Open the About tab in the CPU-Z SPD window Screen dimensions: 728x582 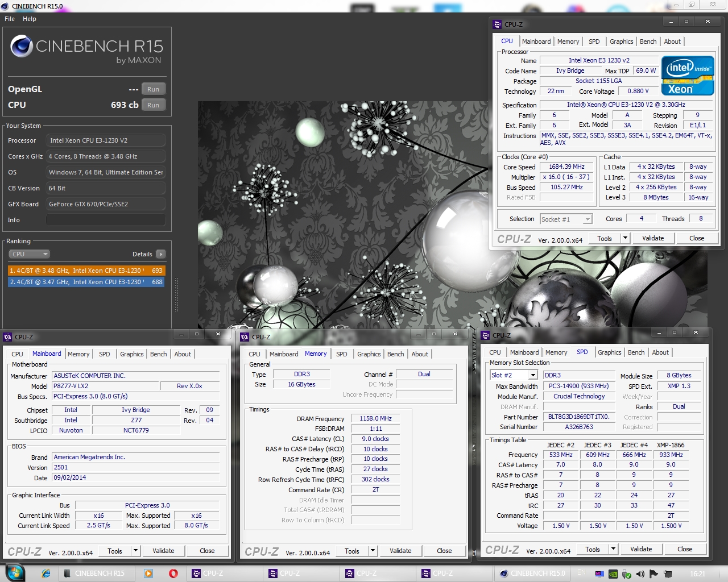tap(660, 352)
